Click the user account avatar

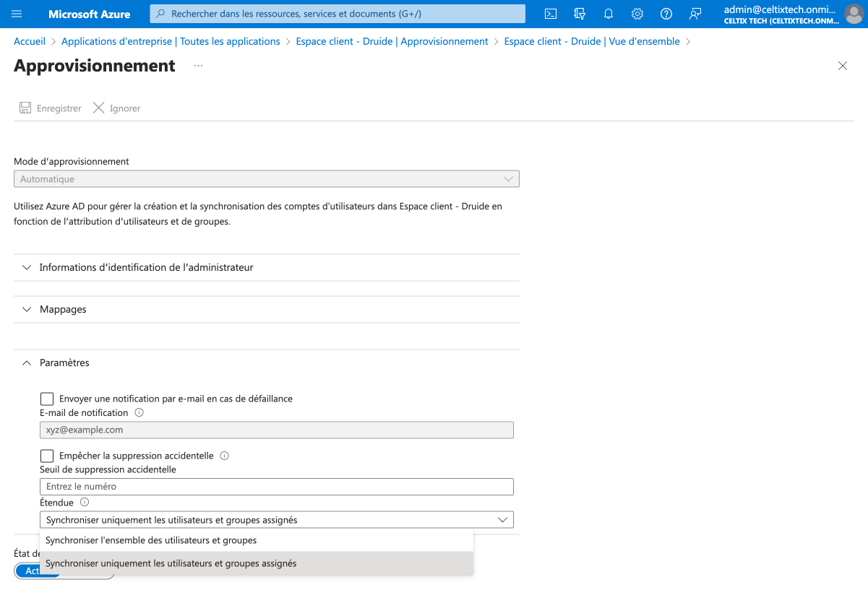coord(854,14)
